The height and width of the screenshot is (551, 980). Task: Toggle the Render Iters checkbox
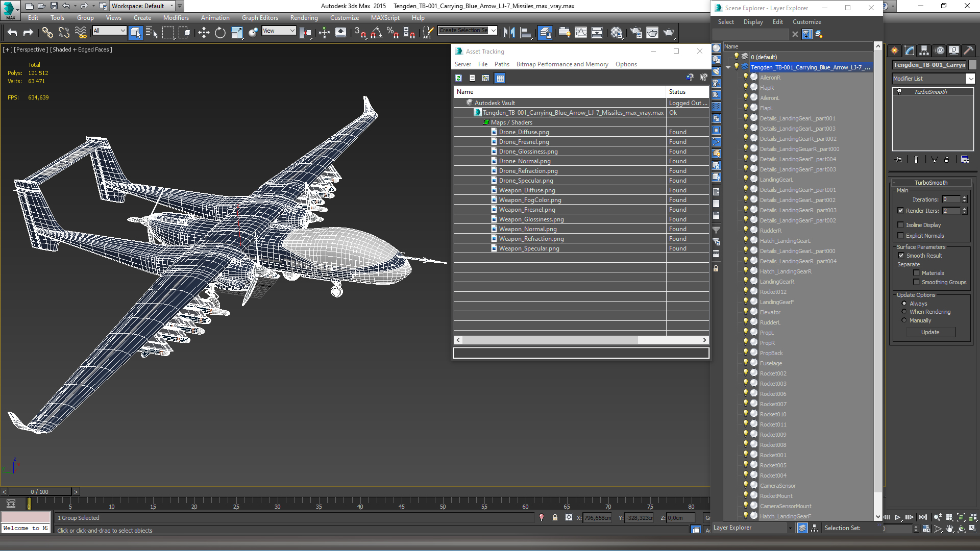[x=900, y=211]
